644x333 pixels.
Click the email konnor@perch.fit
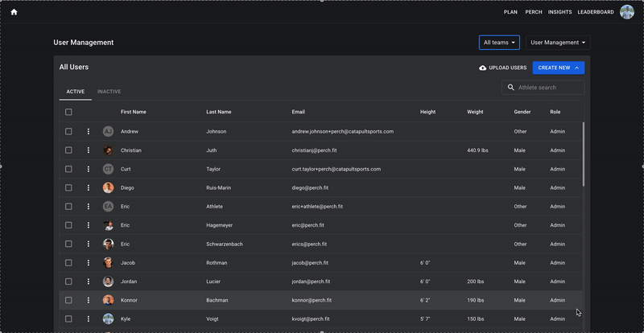point(312,300)
